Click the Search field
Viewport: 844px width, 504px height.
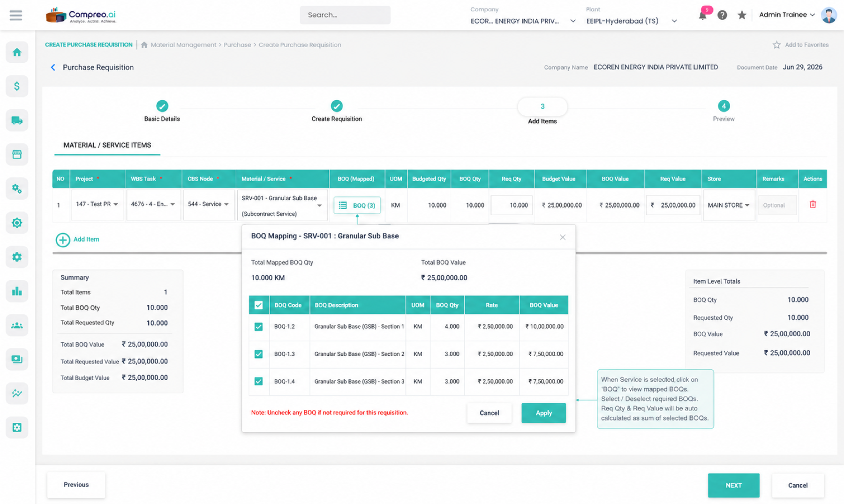click(x=345, y=15)
